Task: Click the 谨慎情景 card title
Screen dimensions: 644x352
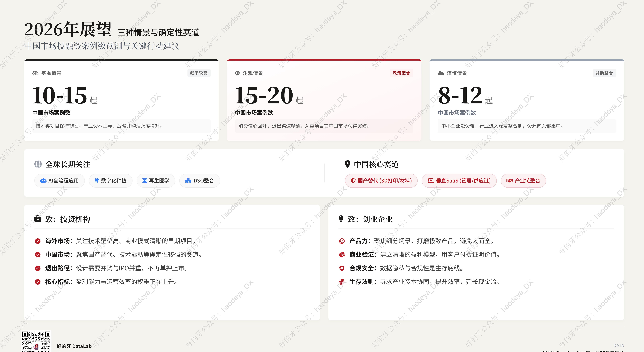Action: (457, 73)
